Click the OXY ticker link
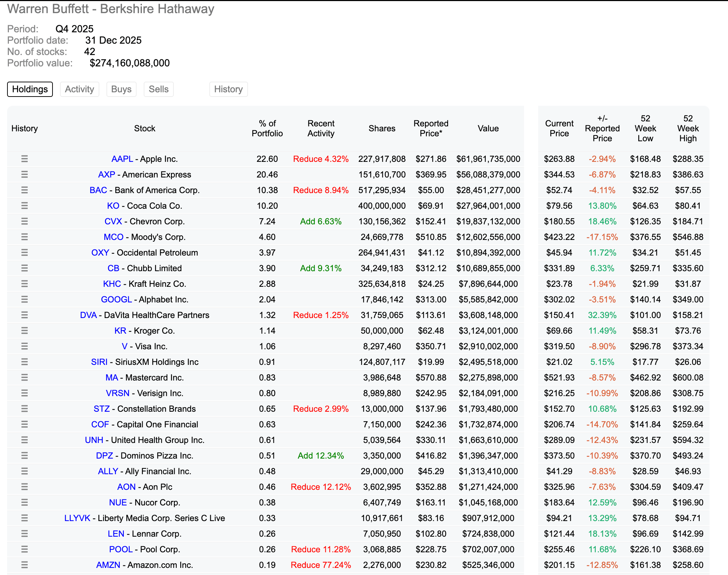The width and height of the screenshot is (728, 575). tap(100, 252)
